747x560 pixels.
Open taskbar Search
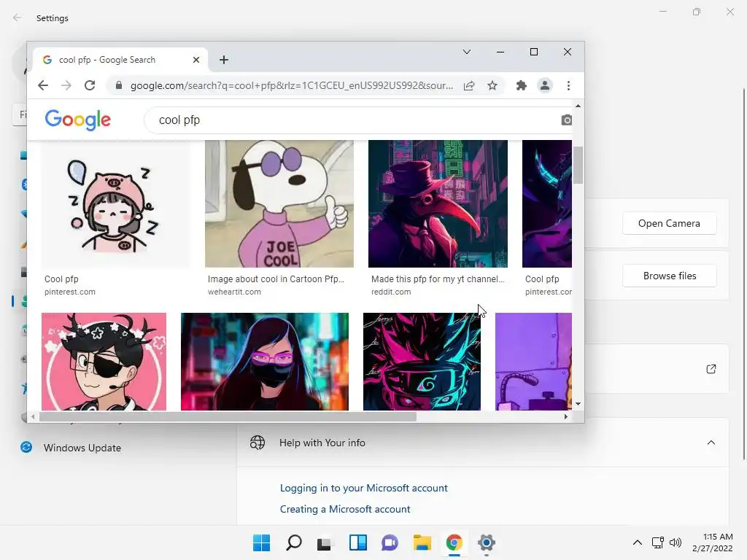coord(293,542)
